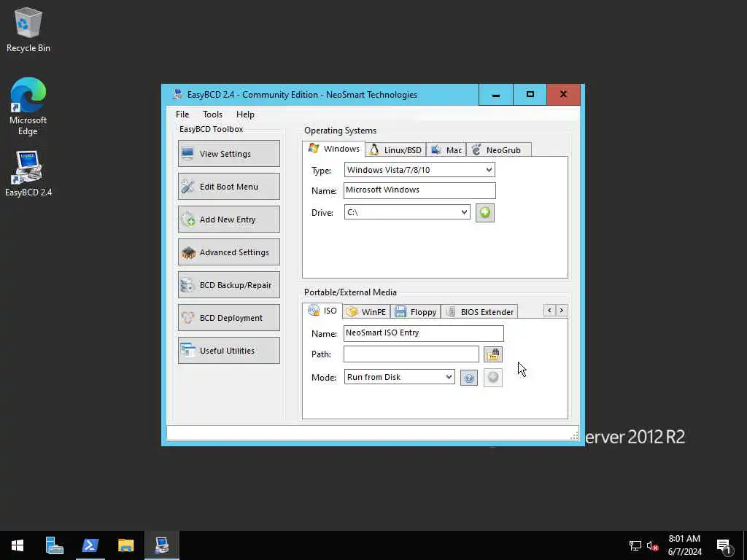Image resolution: width=747 pixels, height=560 pixels.
Task: Open File Explorer from the taskbar
Action: tap(125, 545)
